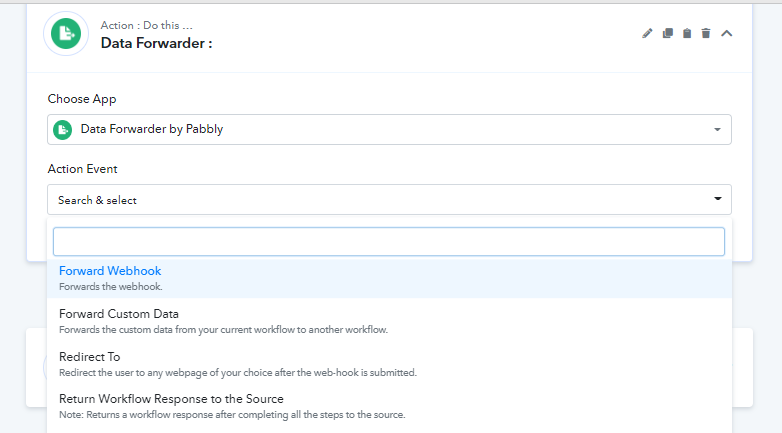Close the Action Event dropdown via its arrow
Screen dimensions: 782x433
tap(718, 199)
